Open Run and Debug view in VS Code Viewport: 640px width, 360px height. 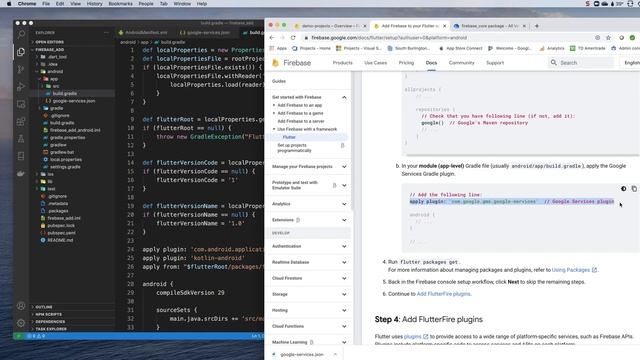click(x=21, y=87)
